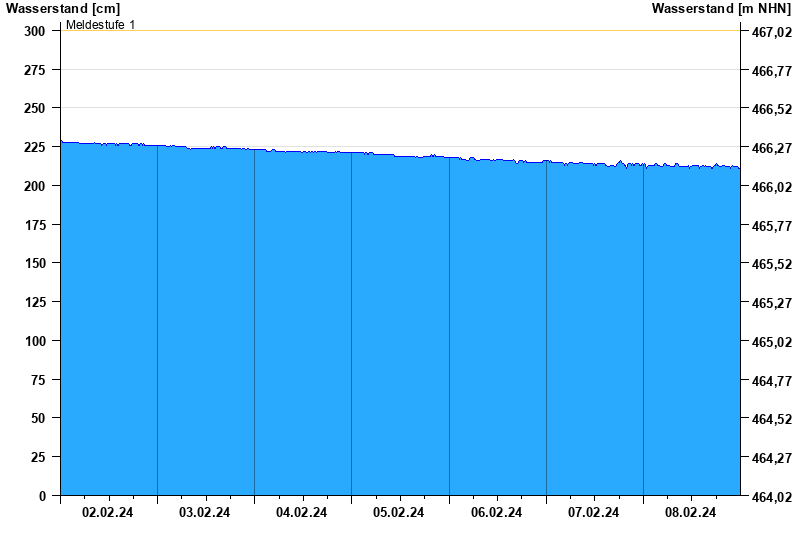Select the 464,02 label on the right axis
Screen dimensions: 800x550
(770, 498)
